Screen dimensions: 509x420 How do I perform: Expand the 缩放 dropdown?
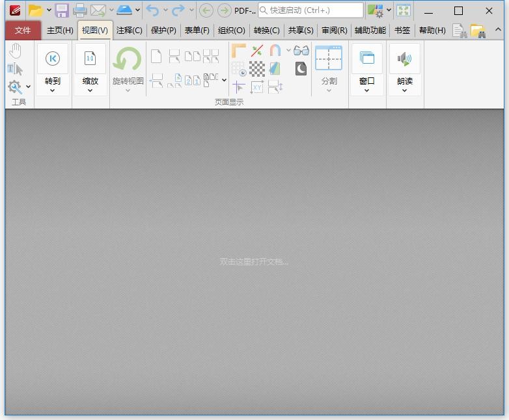(90, 91)
